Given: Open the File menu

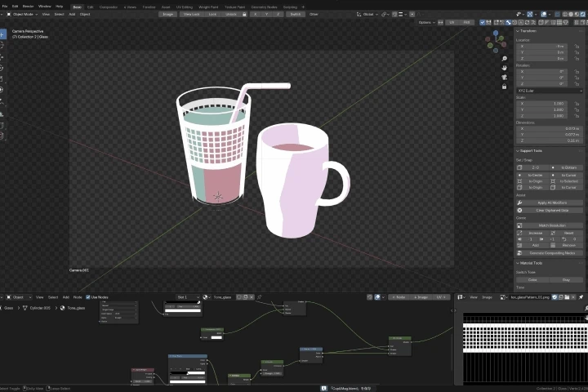Looking at the screenshot, I should (x=5, y=7).
